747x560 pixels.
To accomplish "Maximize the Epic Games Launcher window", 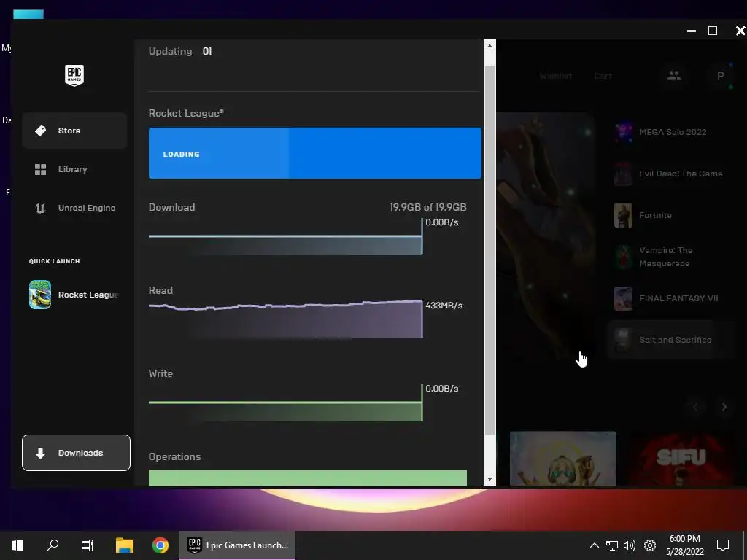I will click(x=713, y=31).
